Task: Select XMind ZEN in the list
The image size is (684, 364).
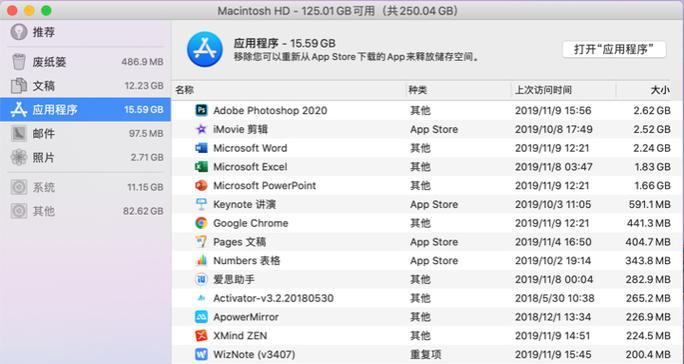Action: point(240,336)
